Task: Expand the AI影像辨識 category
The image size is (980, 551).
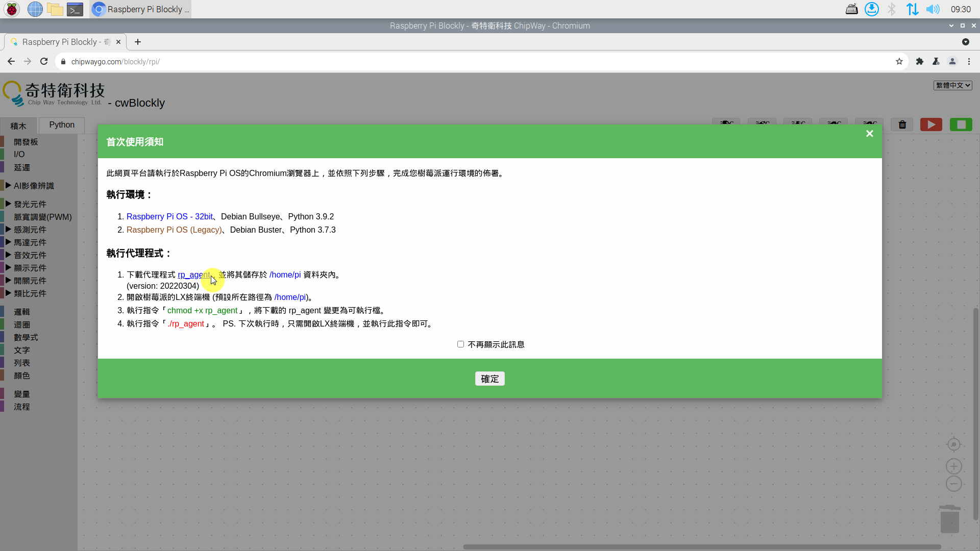Action: point(34,186)
